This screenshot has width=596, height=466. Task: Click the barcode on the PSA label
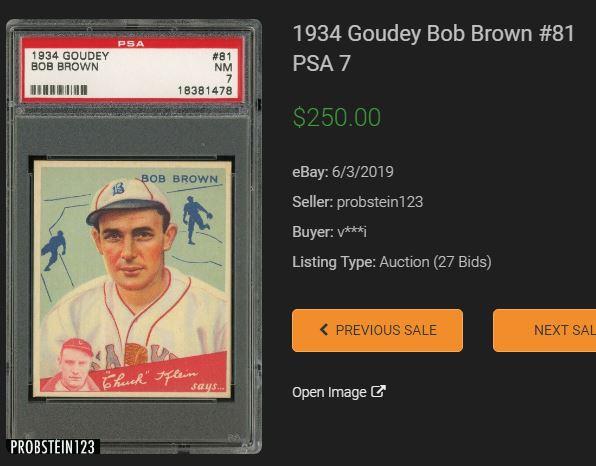click(x=59, y=90)
